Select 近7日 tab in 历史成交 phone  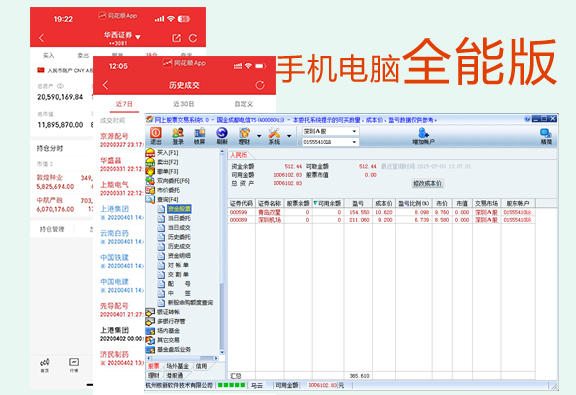[124, 104]
